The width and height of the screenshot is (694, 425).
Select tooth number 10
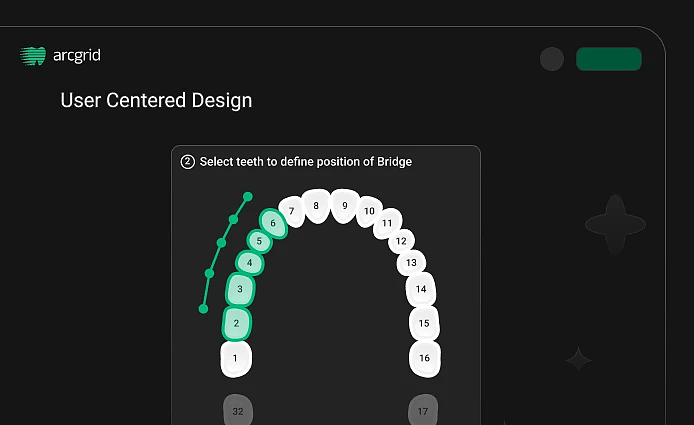tap(369, 211)
